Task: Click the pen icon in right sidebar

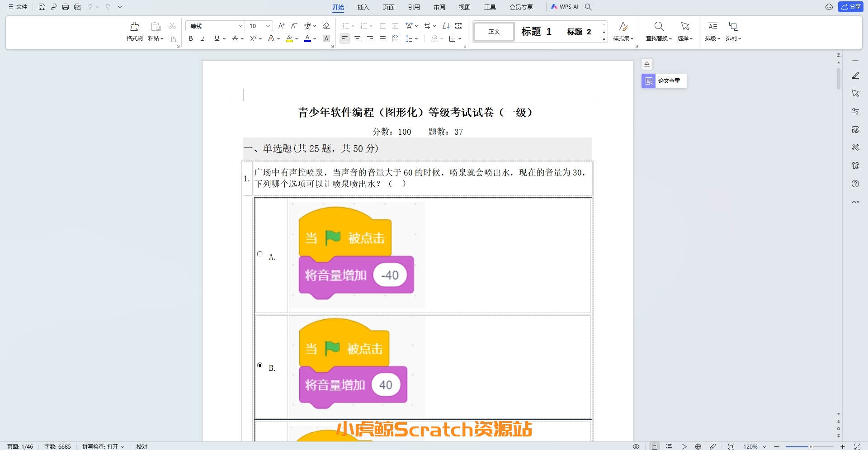Action: [855, 76]
